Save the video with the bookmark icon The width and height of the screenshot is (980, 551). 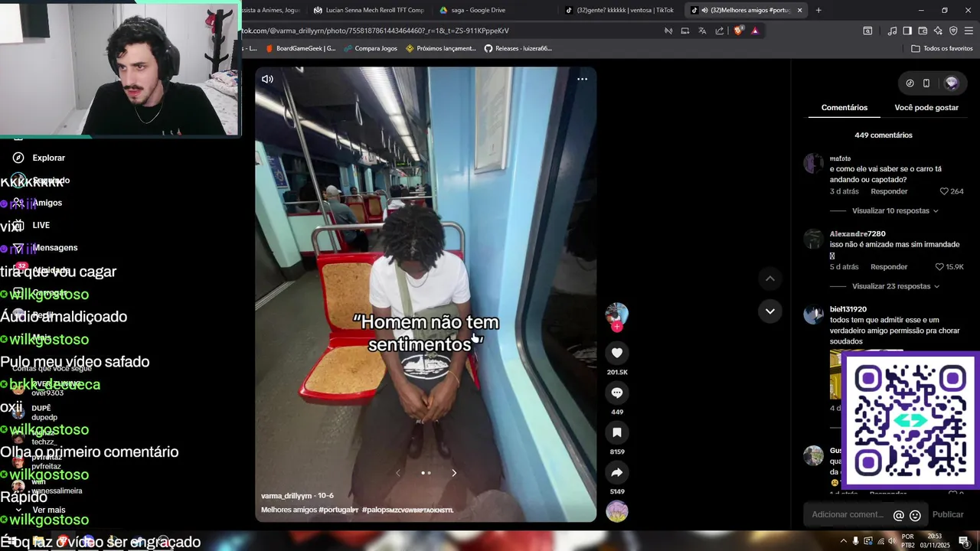[x=617, y=432]
